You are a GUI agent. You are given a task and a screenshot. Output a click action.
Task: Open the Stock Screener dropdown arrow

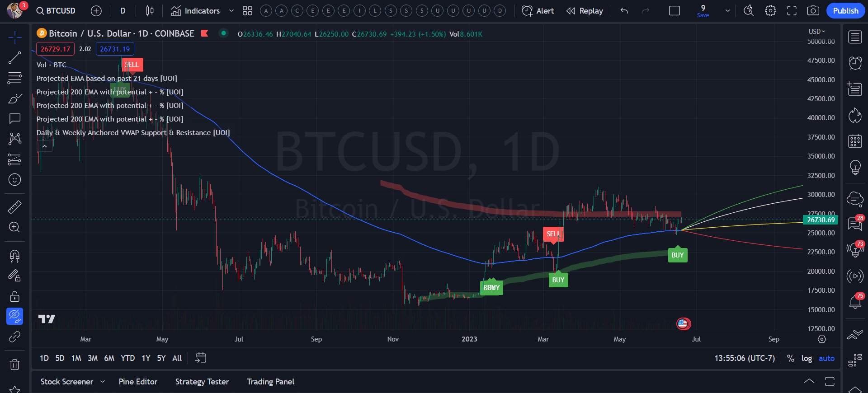point(103,382)
